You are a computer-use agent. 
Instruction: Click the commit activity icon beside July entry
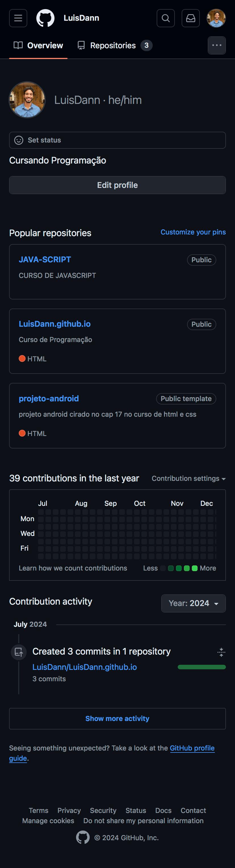click(x=19, y=652)
